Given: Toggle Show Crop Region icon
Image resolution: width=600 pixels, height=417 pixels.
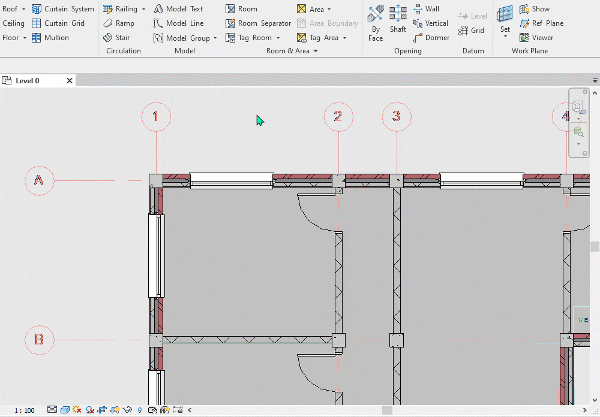Looking at the screenshot, I should coord(115,410).
